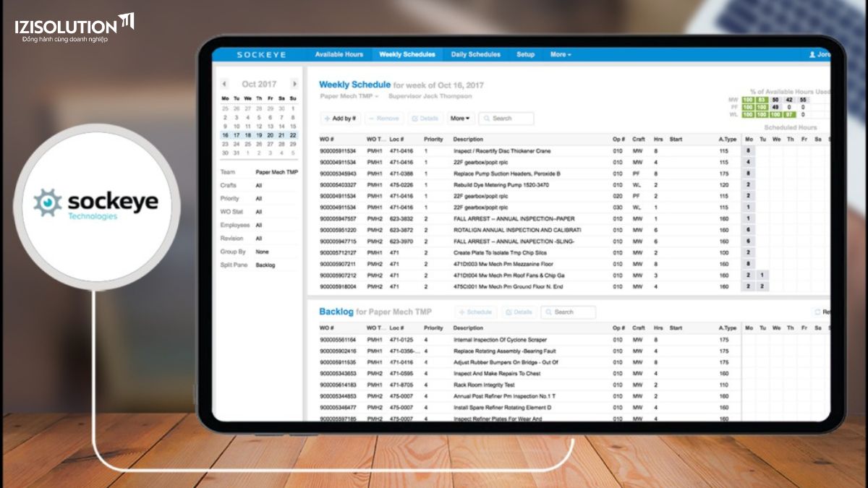Click the Weekly Schedule search field

pos(506,119)
